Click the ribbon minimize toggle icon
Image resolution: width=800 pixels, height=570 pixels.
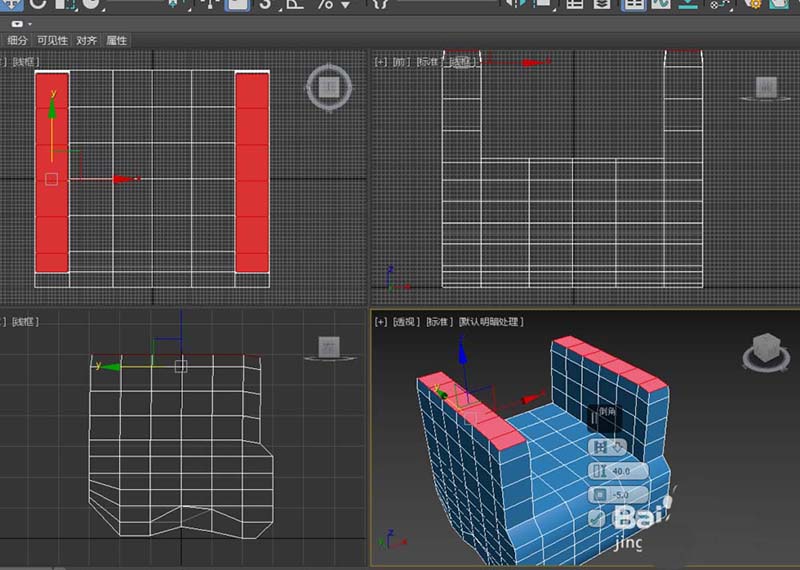[17, 23]
